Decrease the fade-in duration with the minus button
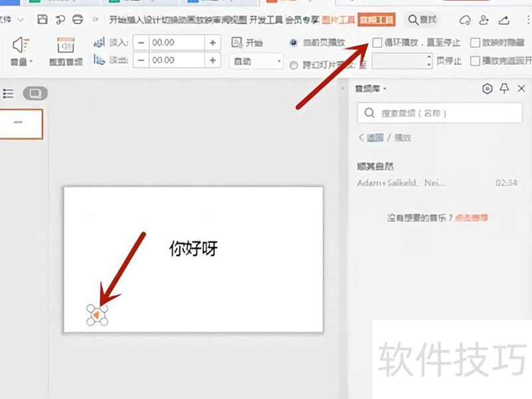The width and height of the screenshot is (532, 399). point(141,43)
